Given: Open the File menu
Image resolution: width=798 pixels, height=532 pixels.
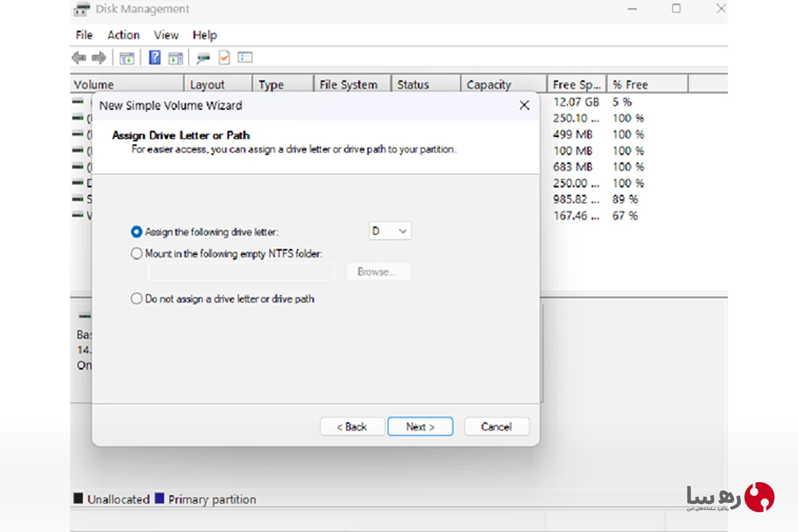Looking at the screenshot, I should coord(84,35).
